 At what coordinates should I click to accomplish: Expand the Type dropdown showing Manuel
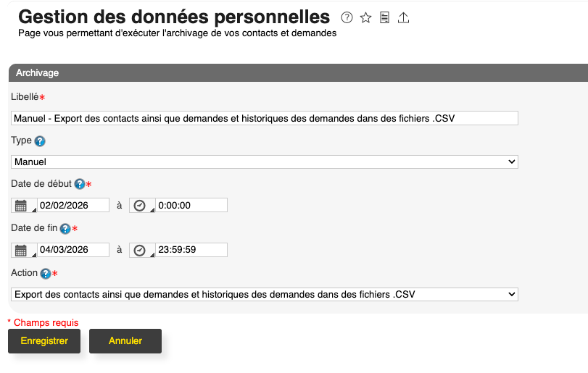pos(264,162)
